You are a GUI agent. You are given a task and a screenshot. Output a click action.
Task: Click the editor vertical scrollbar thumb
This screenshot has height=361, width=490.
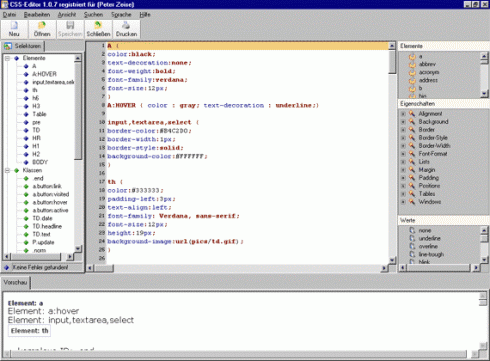pos(392,62)
